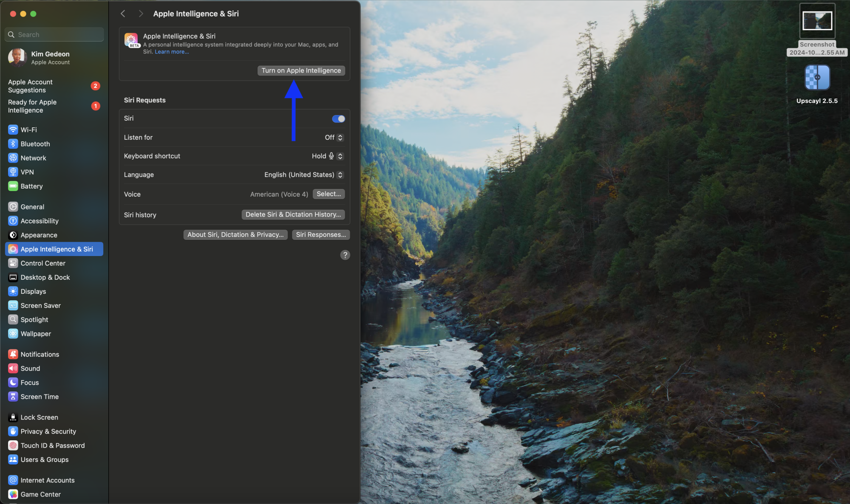Click the help question mark button

coord(345,254)
